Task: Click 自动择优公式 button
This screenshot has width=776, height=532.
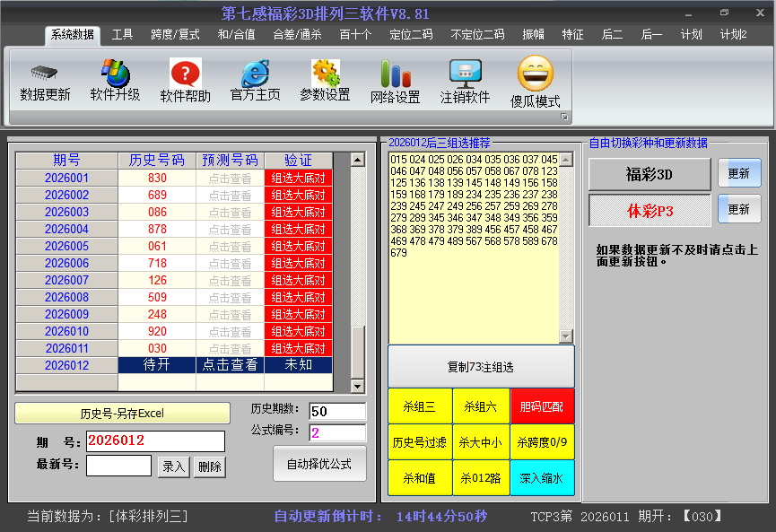Action: point(319,464)
